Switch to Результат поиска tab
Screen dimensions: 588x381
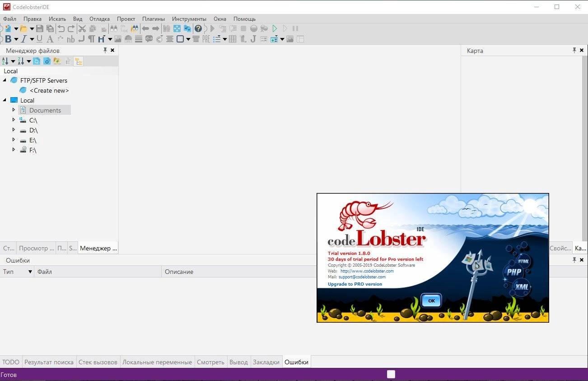pos(49,362)
